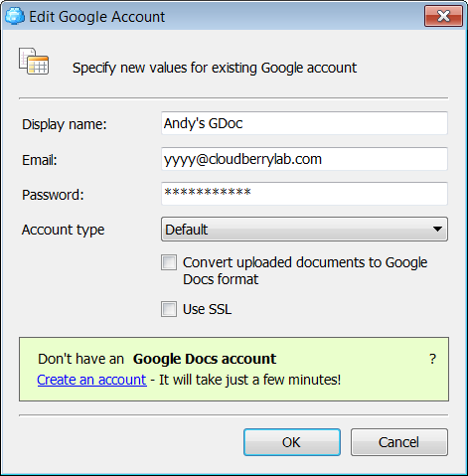The width and height of the screenshot is (468, 476).
Task: Follow the Create an account link
Action: tap(91, 380)
